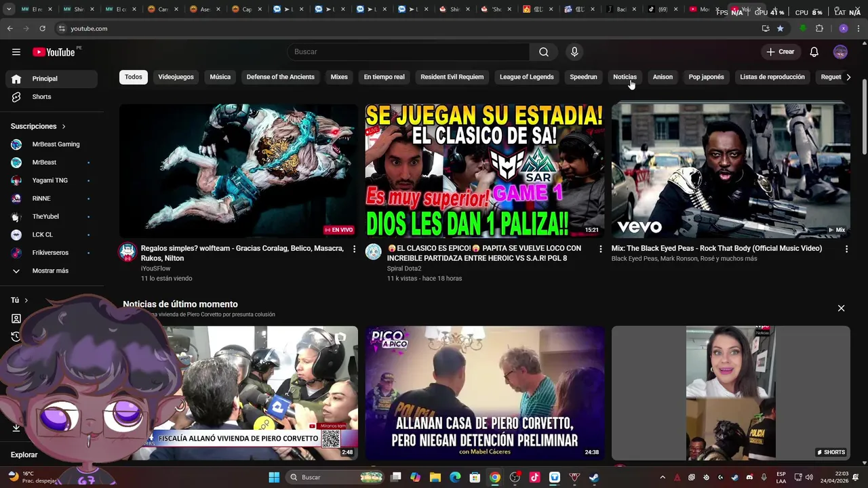Image resolution: width=868 pixels, height=488 pixels.
Task: Expand Mostrar más subscriptions list
Action: (x=49, y=271)
